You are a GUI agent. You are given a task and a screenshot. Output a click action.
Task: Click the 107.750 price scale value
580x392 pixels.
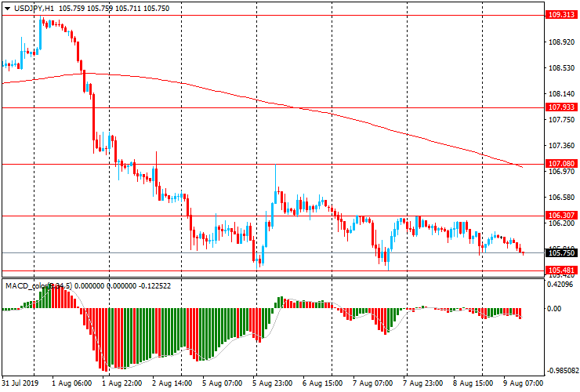pyautogui.click(x=561, y=120)
